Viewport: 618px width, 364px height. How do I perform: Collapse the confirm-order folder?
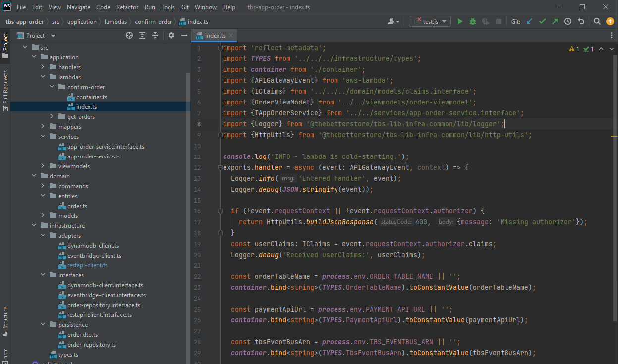click(x=52, y=87)
